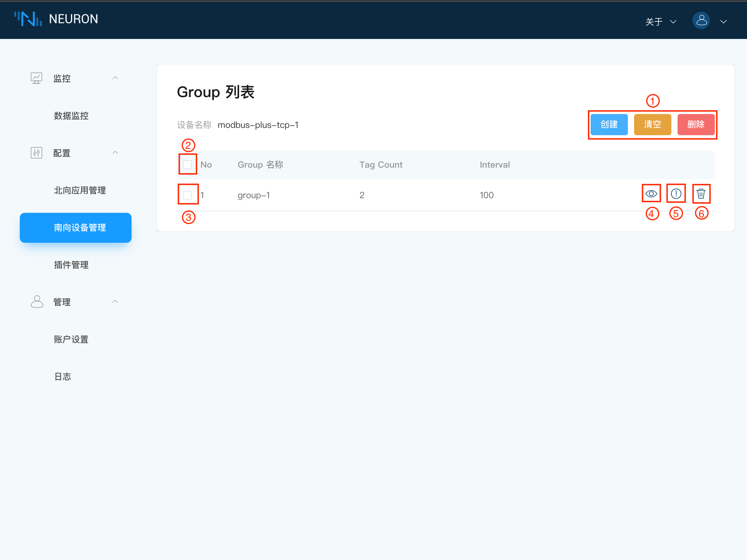
Task: Collapse the 监控 menu section chevron
Action: pyautogui.click(x=115, y=78)
